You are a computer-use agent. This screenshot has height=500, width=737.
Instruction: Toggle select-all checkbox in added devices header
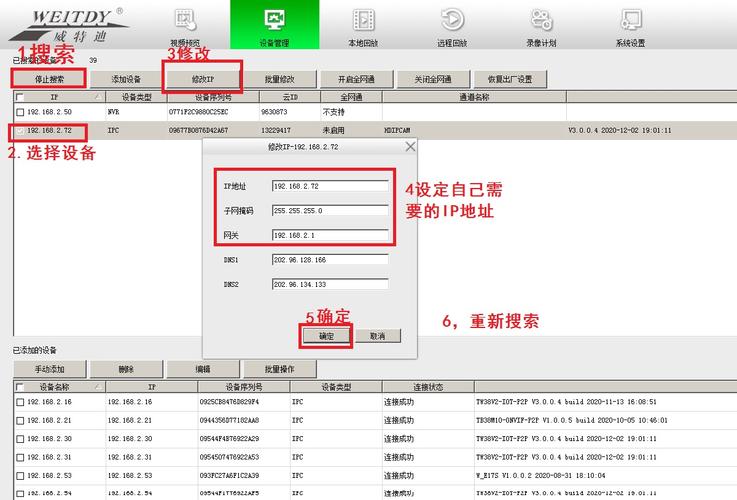coord(20,387)
